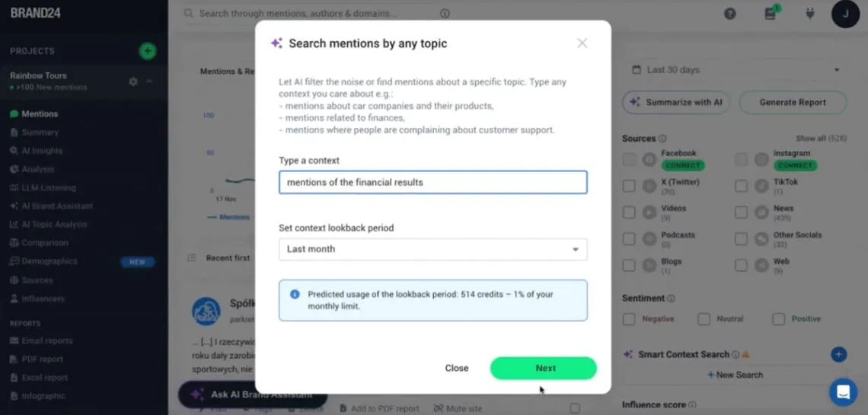Check the X (Twitter) source checkbox
868x415 pixels.
629,187
